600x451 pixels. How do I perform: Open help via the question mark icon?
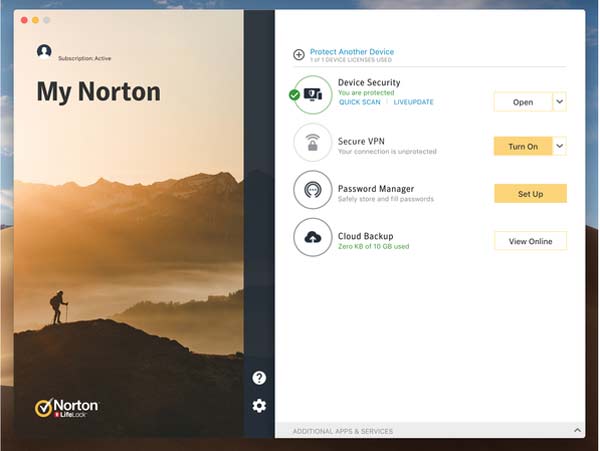[x=259, y=378]
